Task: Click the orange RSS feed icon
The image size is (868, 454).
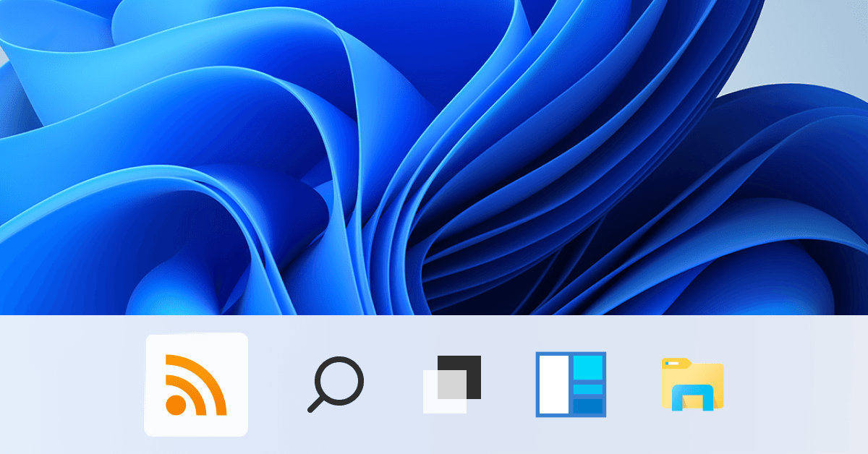Action: coord(196,385)
